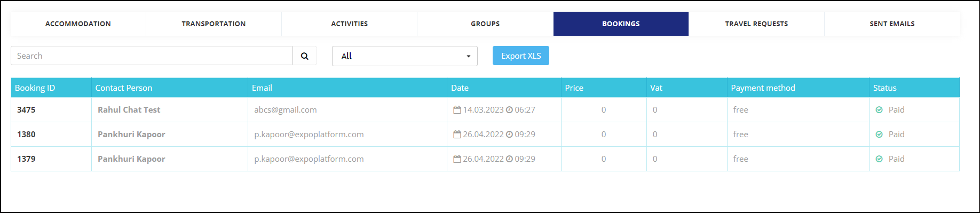980x213 pixels.
Task: Click the calendar icon in booking 1380's row
Action: [x=457, y=135]
